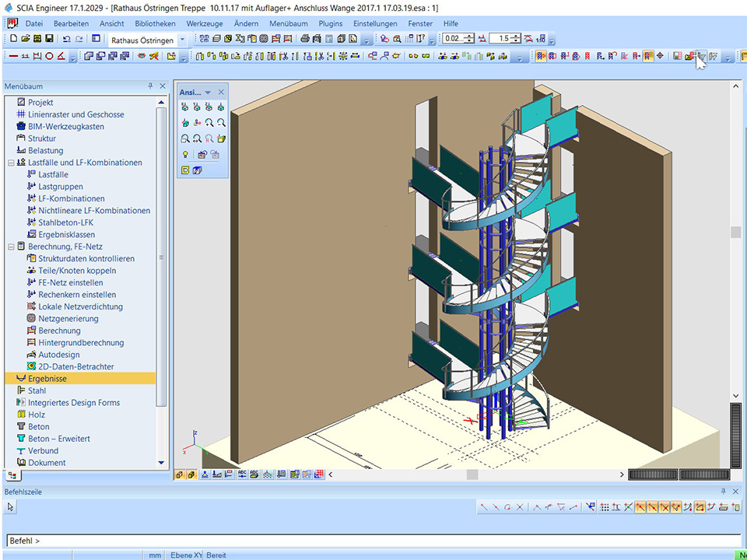Open the Bibliotheken menu
The image size is (747, 560).
point(156,23)
